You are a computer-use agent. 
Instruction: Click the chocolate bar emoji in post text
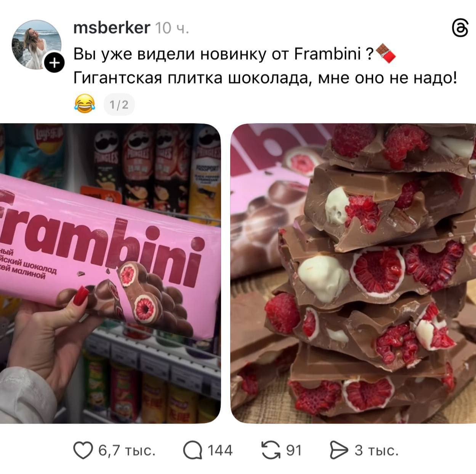point(386,54)
